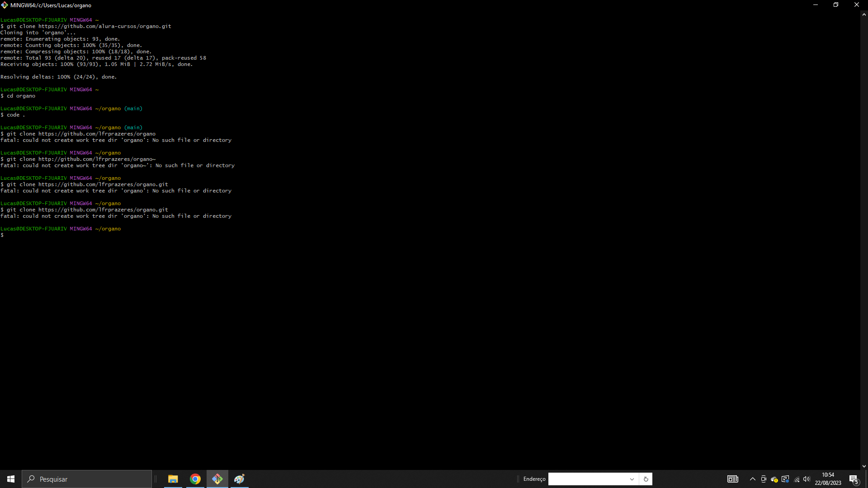Open the Paint app taskbar icon

(x=239, y=479)
